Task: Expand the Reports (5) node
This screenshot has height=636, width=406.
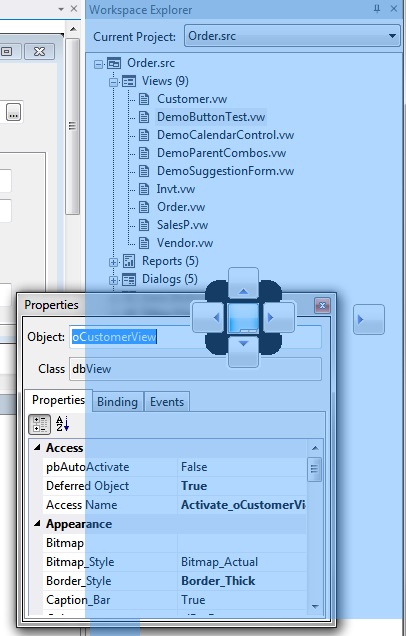Action: point(114,262)
